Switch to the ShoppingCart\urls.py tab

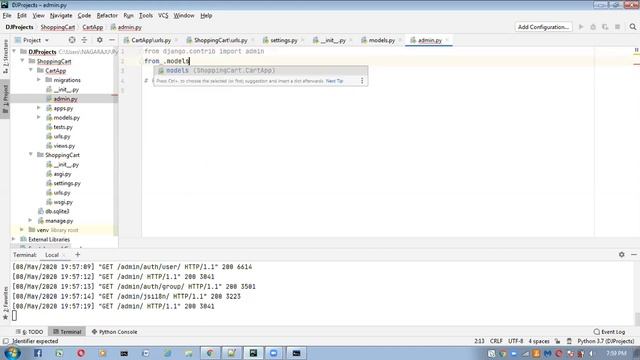click(x=220, y=40)
